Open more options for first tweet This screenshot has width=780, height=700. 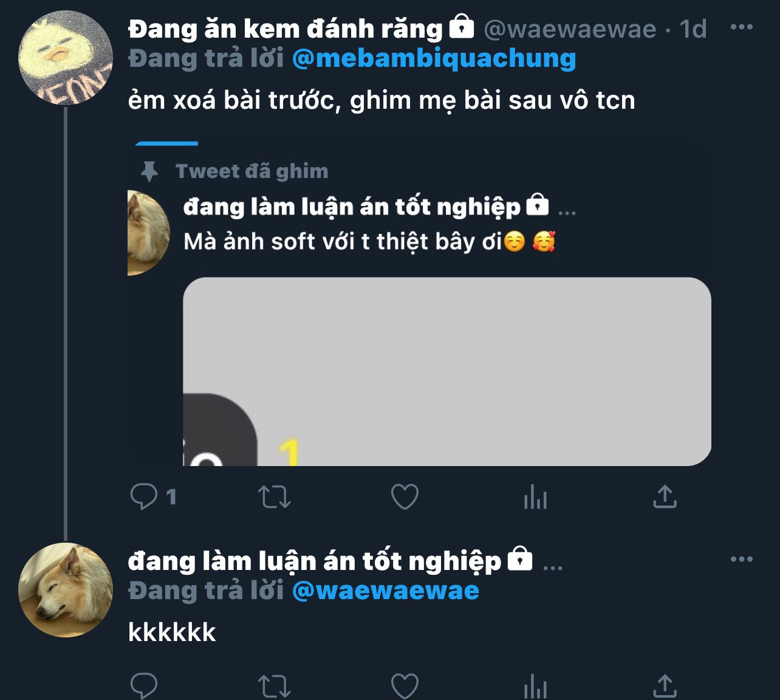[741, 27]
